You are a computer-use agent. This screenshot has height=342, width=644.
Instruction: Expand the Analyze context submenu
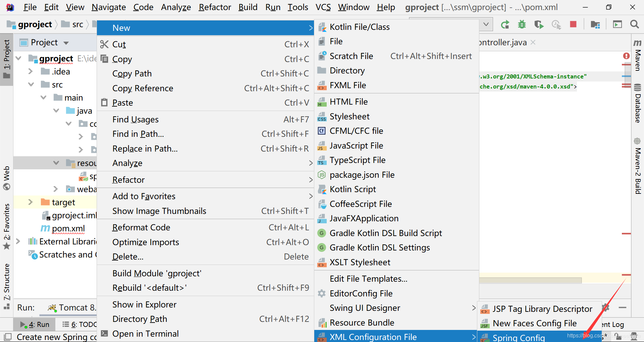click(x=206, y=163)
